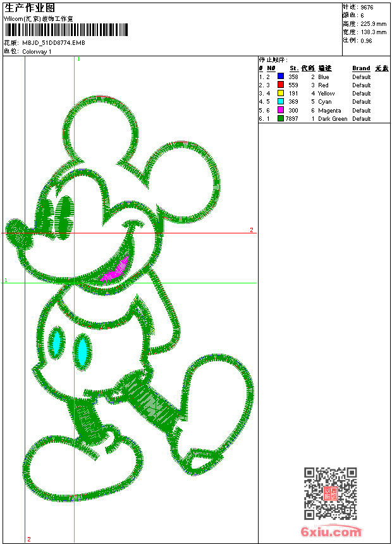This screenshot has height=544, width=392.
Task: Click the 'Magenta' color name
Action: click(329, 110)
